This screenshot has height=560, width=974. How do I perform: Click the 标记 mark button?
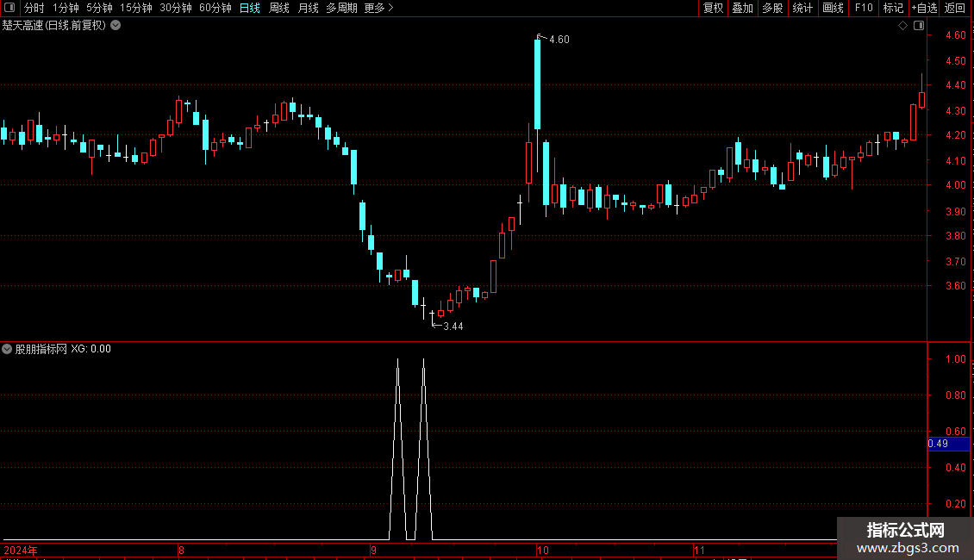coord(893,8)
